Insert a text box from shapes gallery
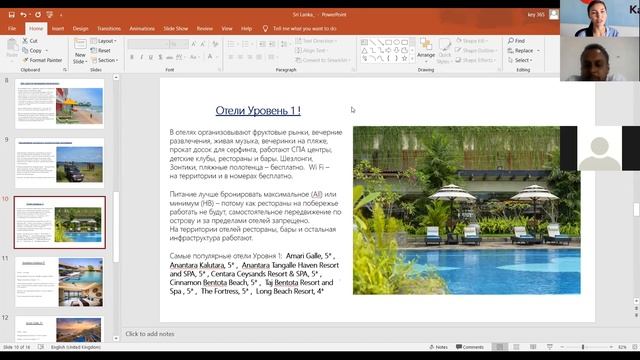 coord(364,42)
